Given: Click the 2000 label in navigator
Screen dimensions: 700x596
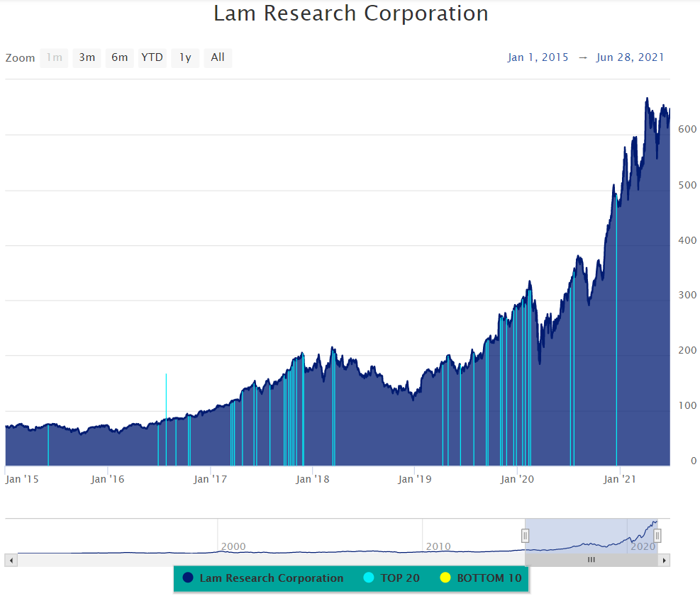Looking at the screenshot, I should tap(233, 546).
